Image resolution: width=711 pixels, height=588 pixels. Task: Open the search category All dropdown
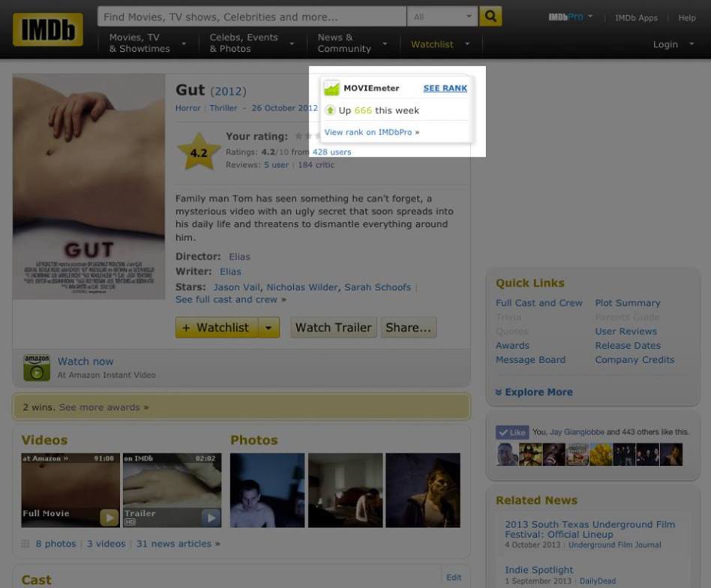pos(444,16)
